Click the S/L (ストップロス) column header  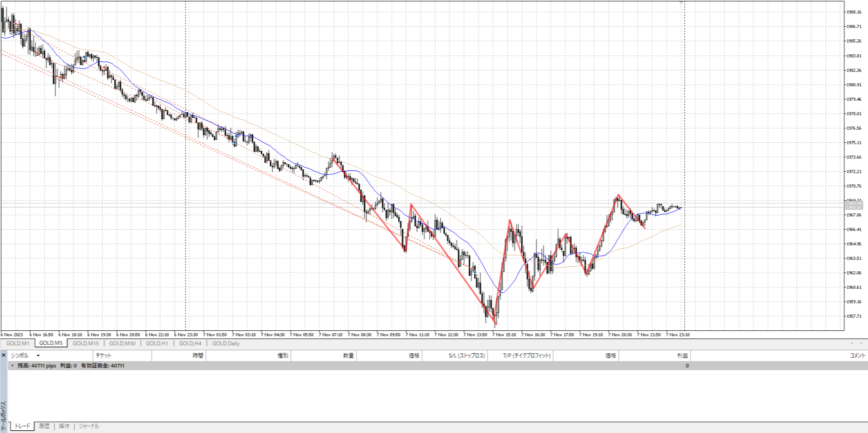click(467, 356)
